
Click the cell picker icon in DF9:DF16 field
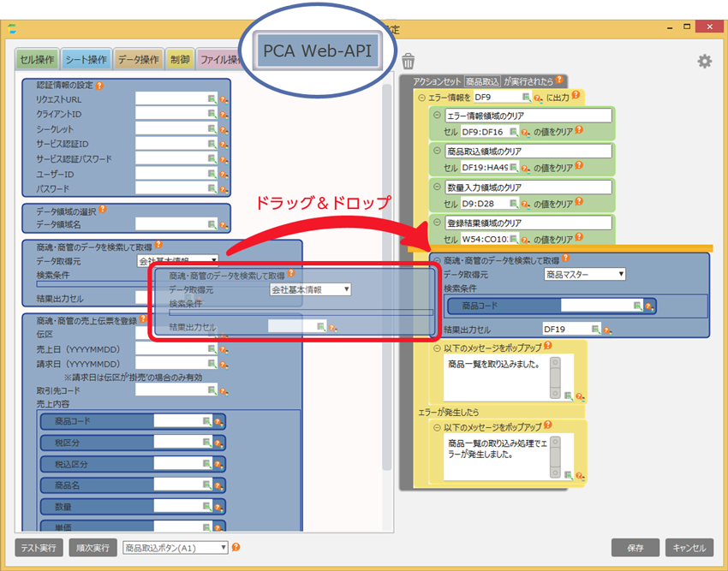pyautogui.click(x=514, y=132)
